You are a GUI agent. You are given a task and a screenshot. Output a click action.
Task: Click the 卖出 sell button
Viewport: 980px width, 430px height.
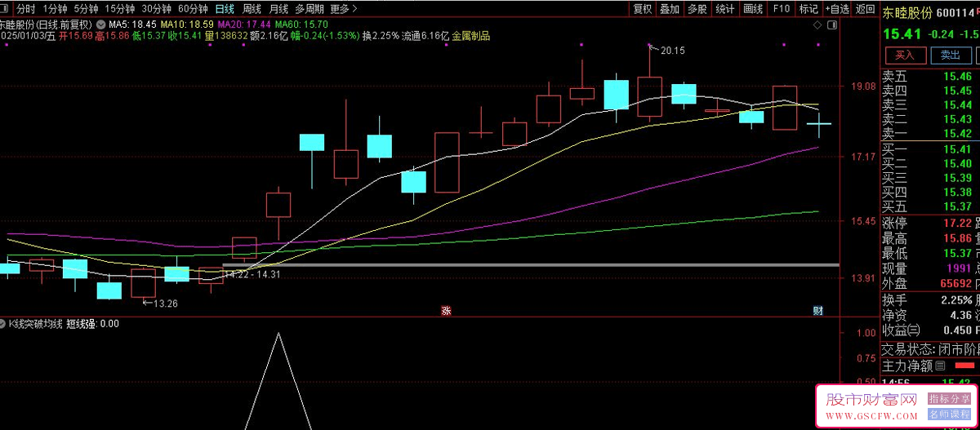pyautogui.click(x=951, y=55)
